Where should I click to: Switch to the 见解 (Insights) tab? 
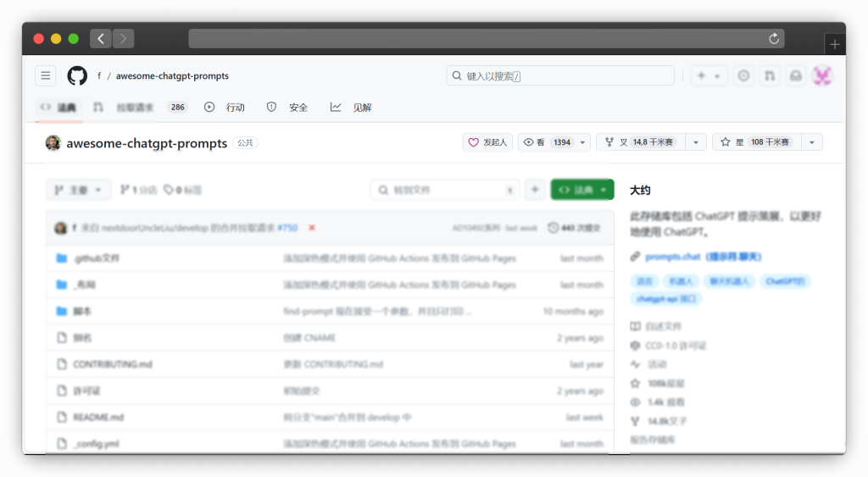[351, 108]
